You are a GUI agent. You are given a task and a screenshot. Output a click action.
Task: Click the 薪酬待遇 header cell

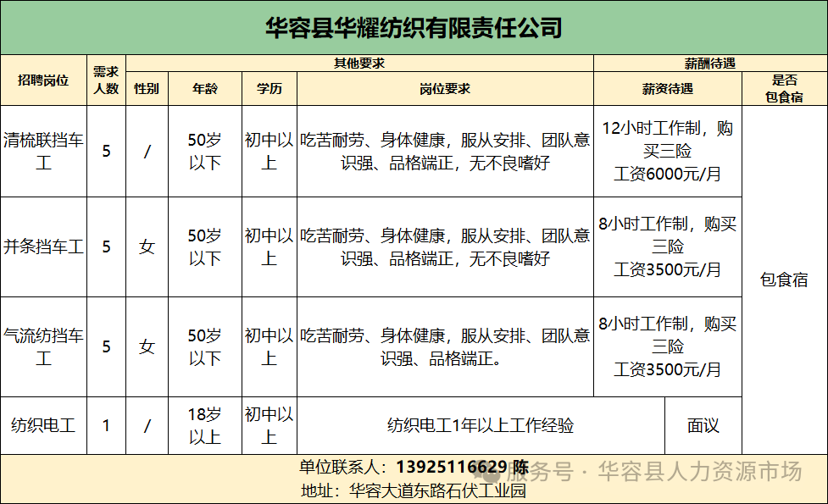710,64
